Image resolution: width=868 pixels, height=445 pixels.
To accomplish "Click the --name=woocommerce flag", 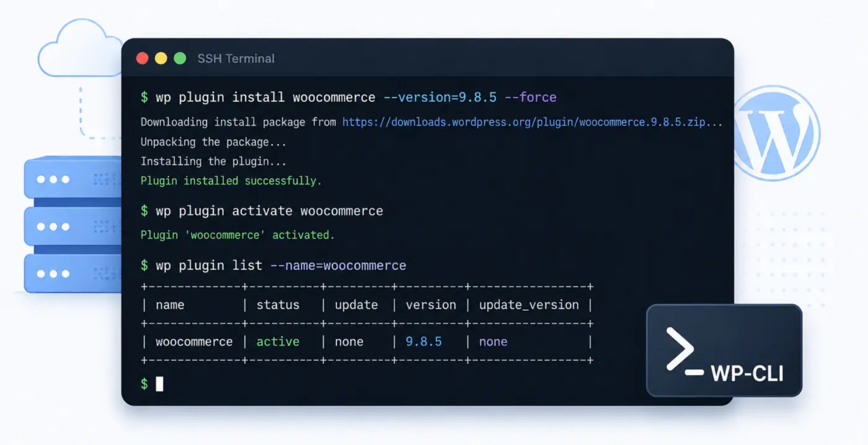I will [x=338, y=266].
